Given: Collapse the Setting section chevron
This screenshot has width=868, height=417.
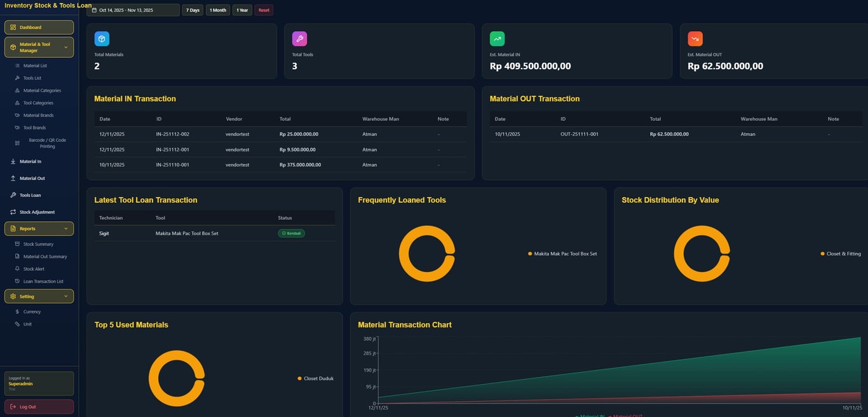Looking at the screenshot, I should pos(65,296).
